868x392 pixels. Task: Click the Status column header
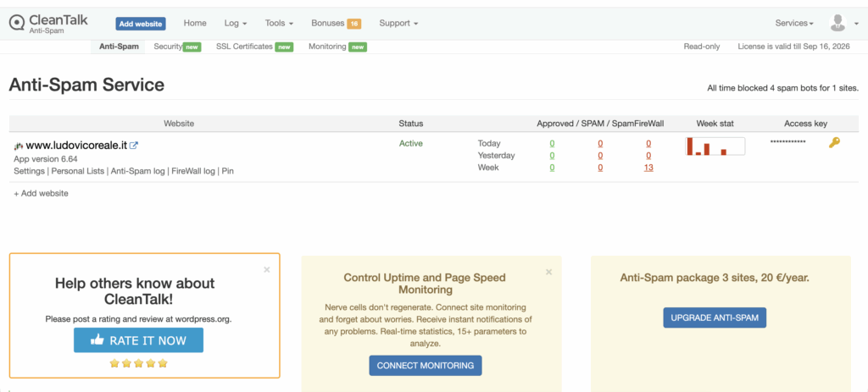[411, 124]
